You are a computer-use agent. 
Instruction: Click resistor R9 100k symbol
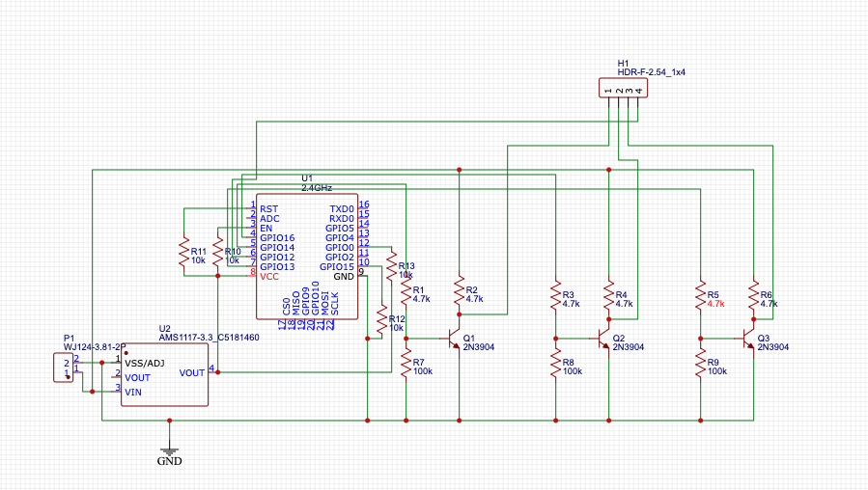pos(700,365)
